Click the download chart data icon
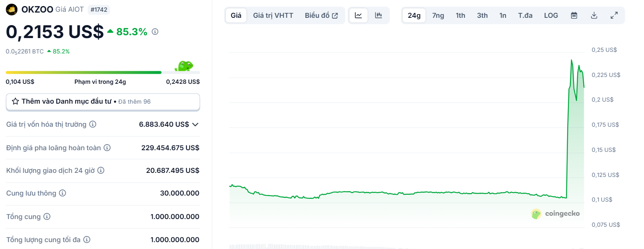The height and width of the screenshot is (249, 644). [594, 15]
